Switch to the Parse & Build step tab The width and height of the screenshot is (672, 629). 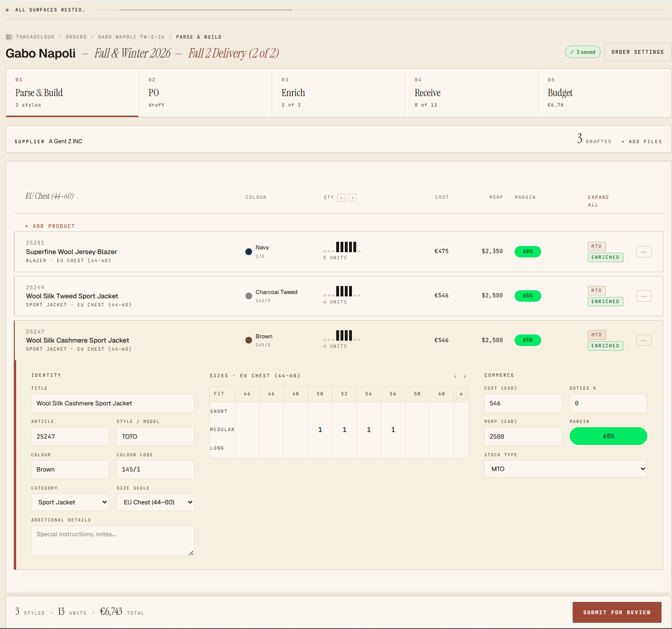point(72,93)
